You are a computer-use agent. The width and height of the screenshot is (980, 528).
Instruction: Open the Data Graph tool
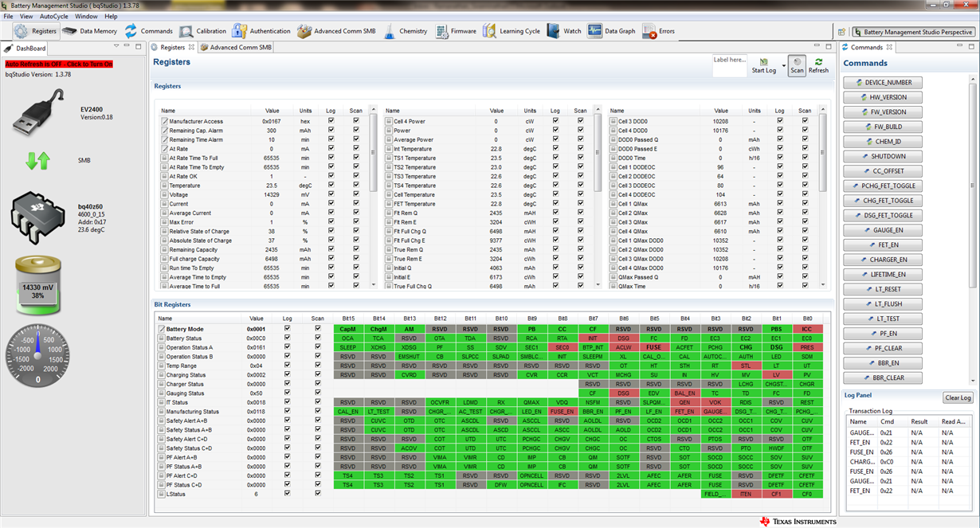[x=612, y=31]
